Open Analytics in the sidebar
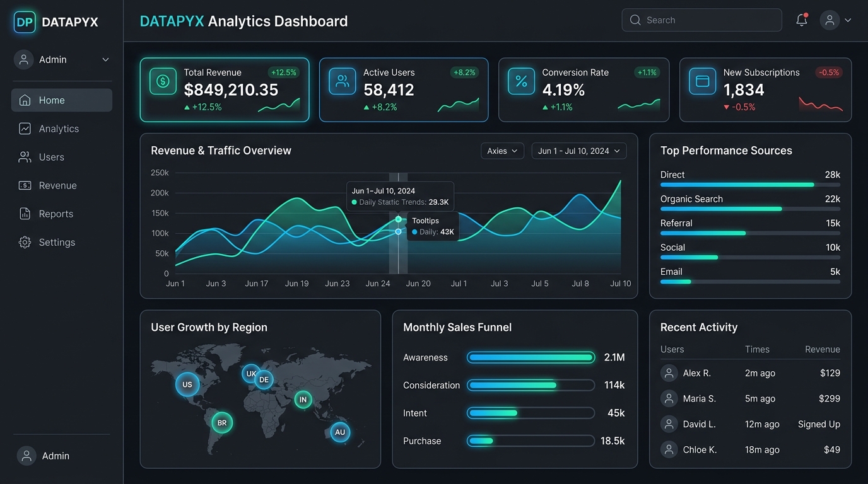Image resolution: width=868 pixels, height=484 pixels. [62, 129]
